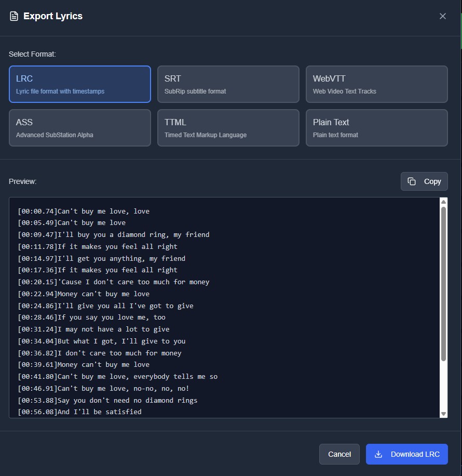The width and height of the screenshot is (462, 476).
Task: Click the copy icon in Copy button
Action: click(412, 181)
